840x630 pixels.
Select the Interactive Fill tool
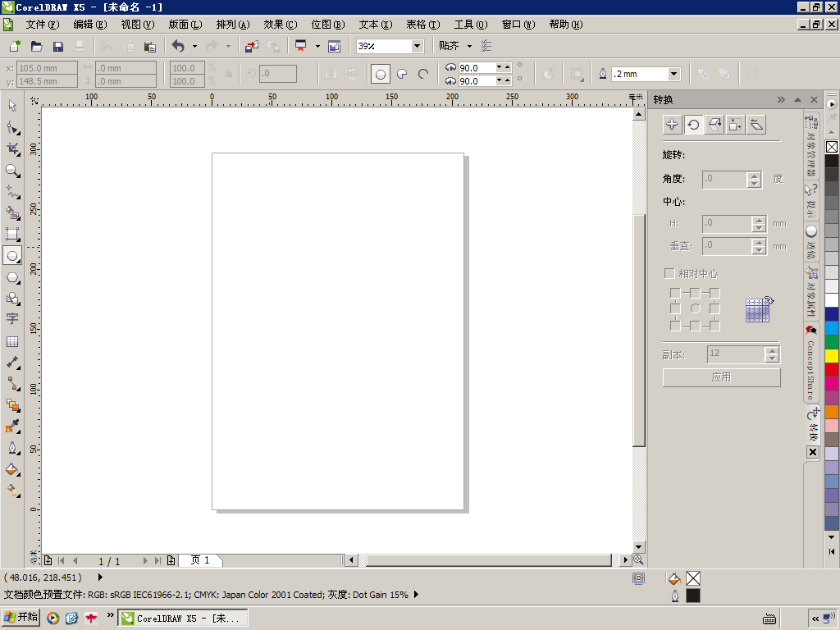[12, 491]
